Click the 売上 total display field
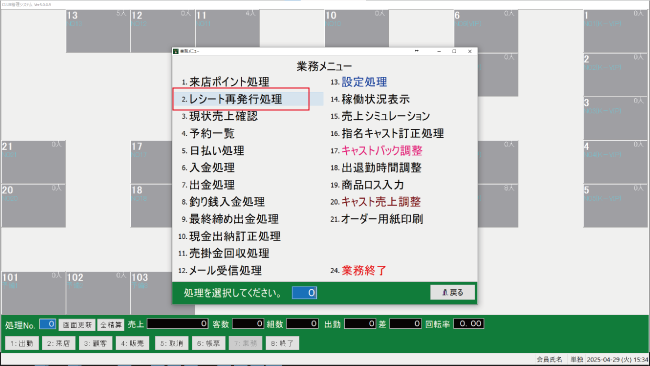Screen dimensions: 650x366 178,324
